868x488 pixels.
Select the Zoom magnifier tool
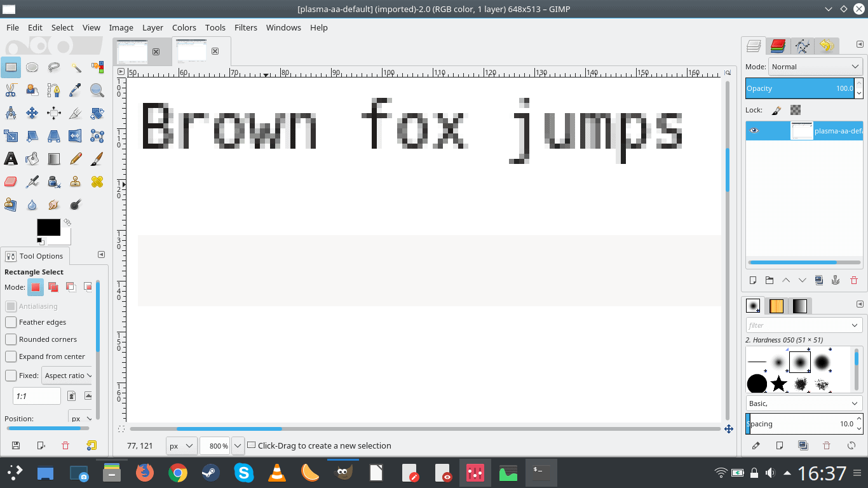tap(97, 90)
